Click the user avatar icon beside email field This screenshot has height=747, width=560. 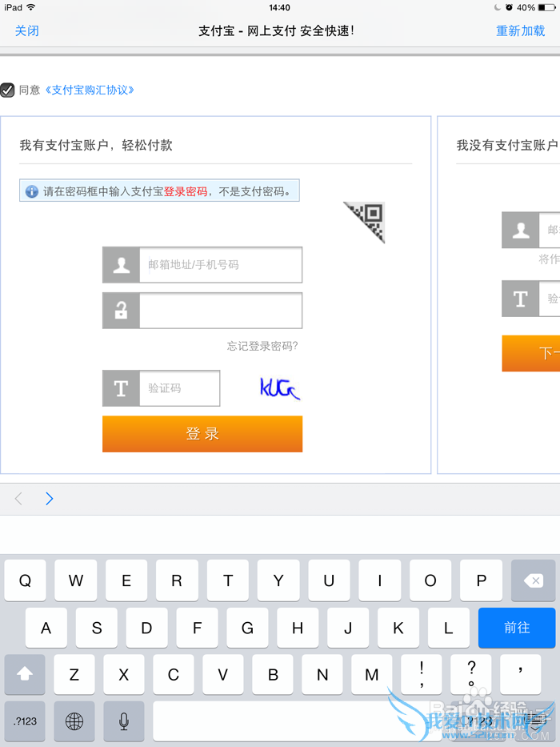(x=121, y=265)
